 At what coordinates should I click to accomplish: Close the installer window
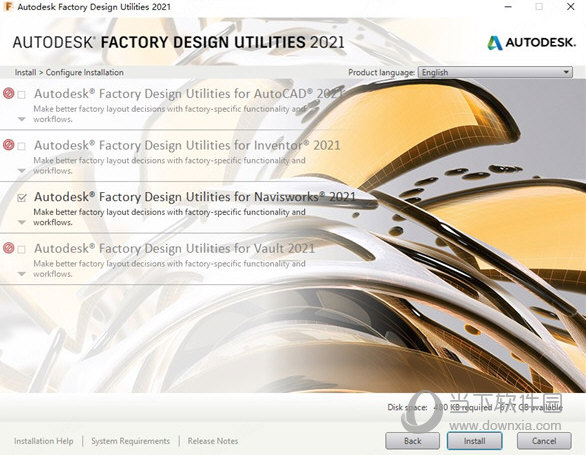click(x=571, y=7)
